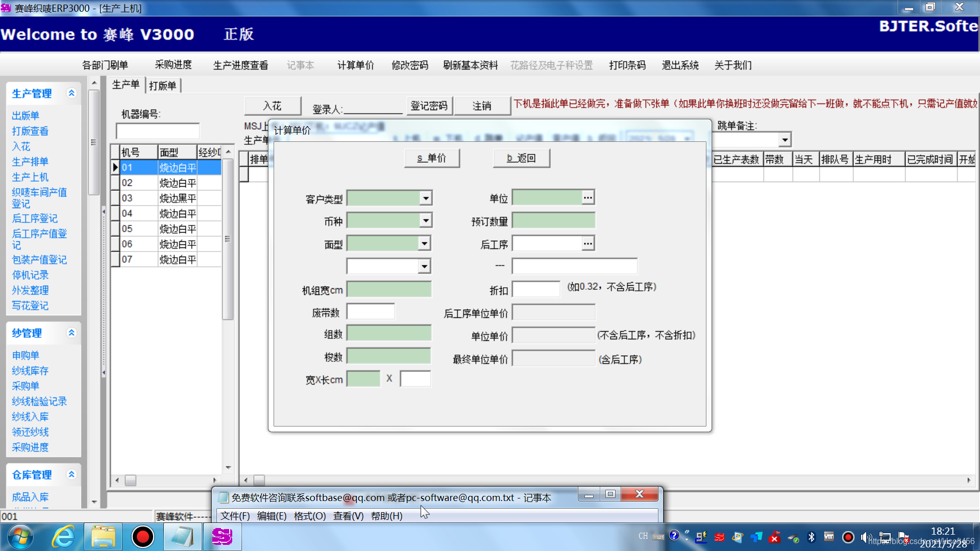
Task: Open Notepad from the taskbar
Action: (182, 537)
